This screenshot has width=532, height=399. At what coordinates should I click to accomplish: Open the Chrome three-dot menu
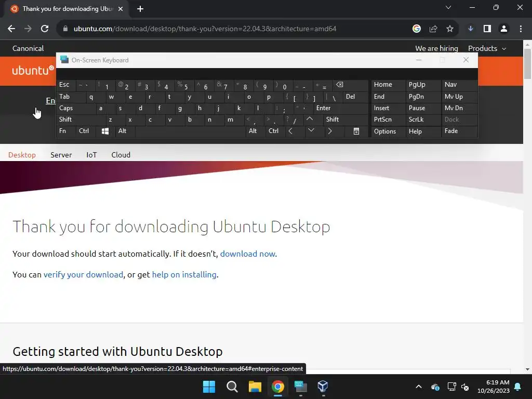click(x=521, y=29)
